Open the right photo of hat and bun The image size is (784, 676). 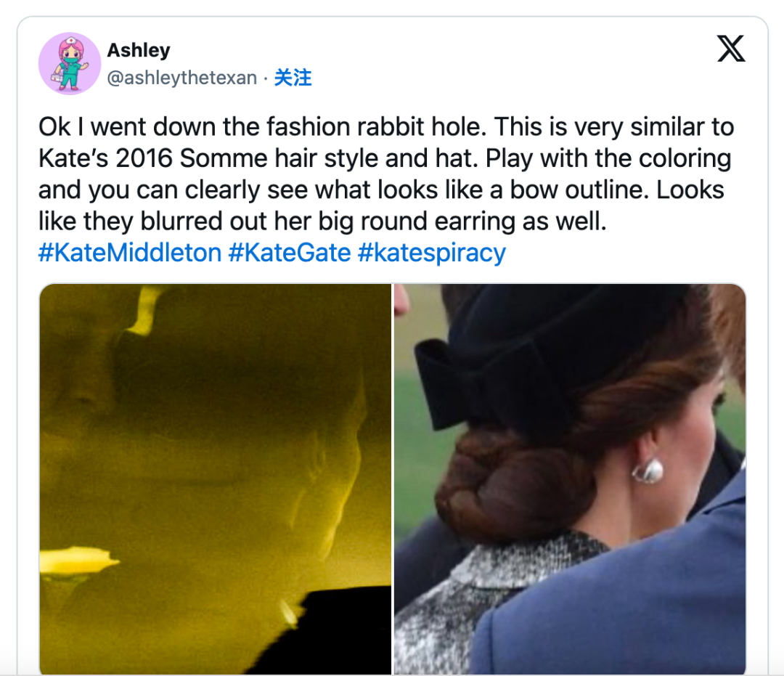click(570, 479)
